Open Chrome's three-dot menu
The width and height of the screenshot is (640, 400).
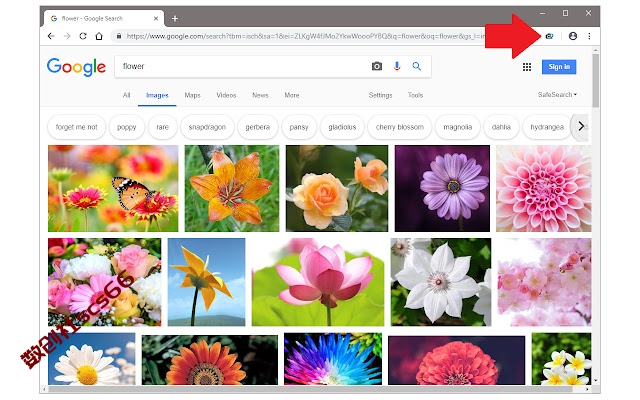tap(589, 36)
